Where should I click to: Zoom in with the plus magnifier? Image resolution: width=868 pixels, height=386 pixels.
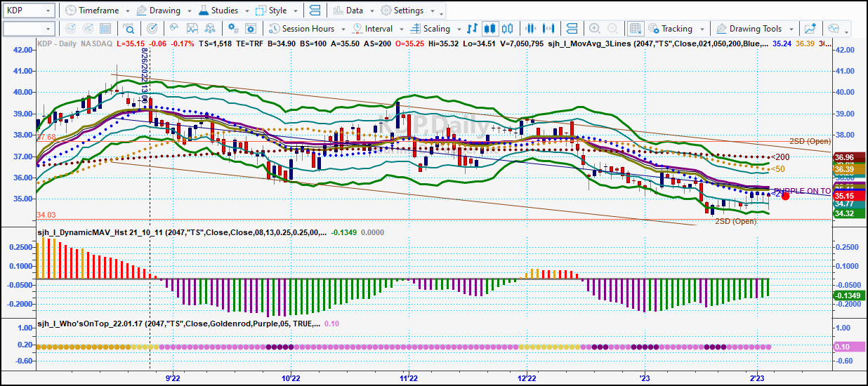click(595, 29)
